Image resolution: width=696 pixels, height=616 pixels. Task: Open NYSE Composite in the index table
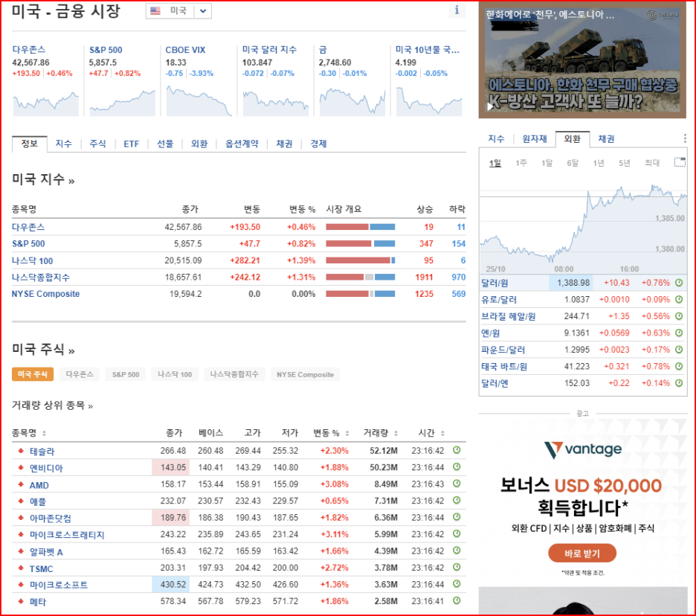[x=45, y=294]
